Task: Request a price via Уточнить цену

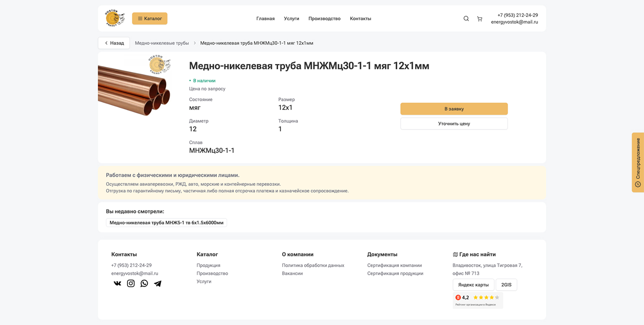Action: click(453, 123)
